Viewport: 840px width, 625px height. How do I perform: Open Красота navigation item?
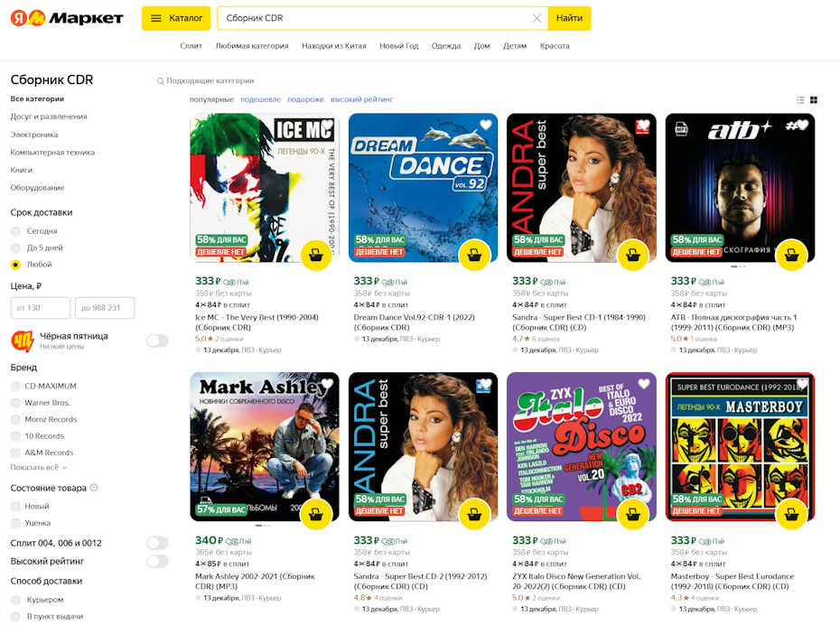[x=555, y=46]
